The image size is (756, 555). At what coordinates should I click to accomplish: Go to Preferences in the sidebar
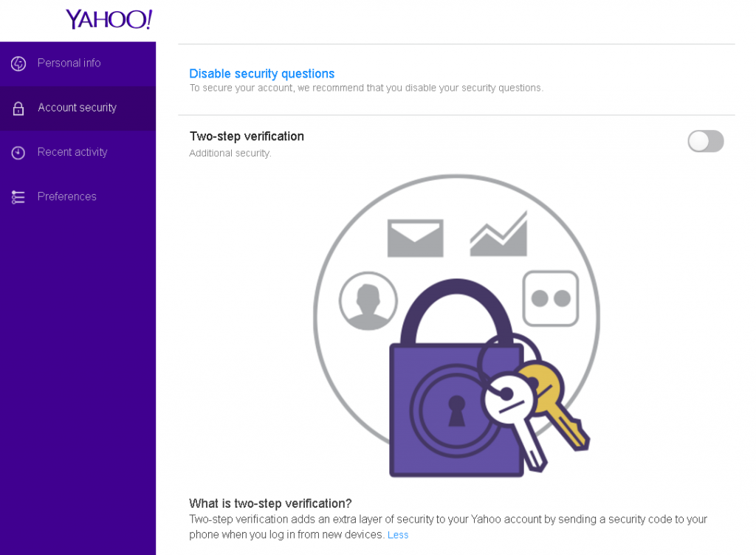click(x=66, y=196)
